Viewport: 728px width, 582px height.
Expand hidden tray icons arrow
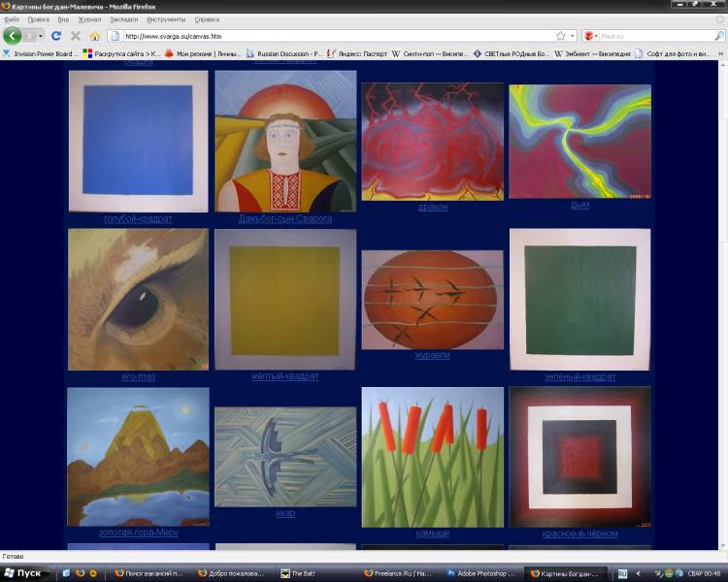[638, 573]
